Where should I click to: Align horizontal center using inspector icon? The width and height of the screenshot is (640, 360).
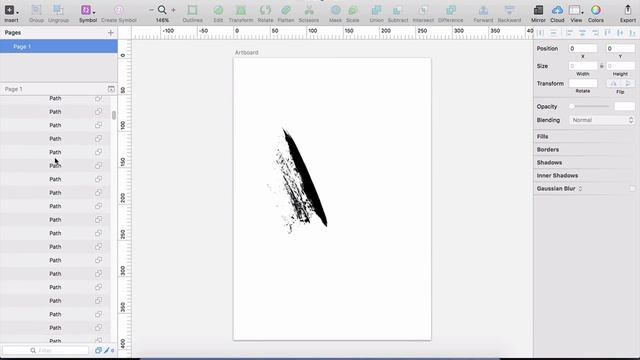(582, 33)
